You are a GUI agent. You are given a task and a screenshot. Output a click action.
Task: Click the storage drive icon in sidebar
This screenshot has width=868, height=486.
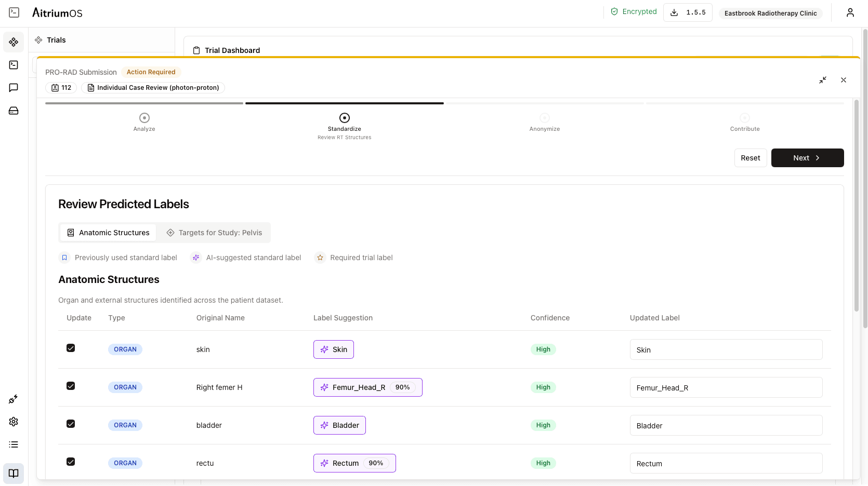coord(14,111)
